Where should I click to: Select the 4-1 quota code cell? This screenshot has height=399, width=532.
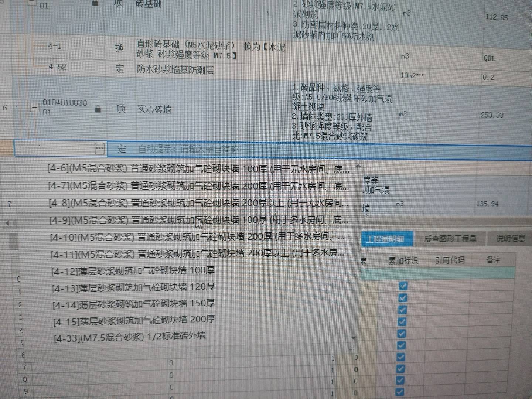pyautogui.click(x=55, y=46)
